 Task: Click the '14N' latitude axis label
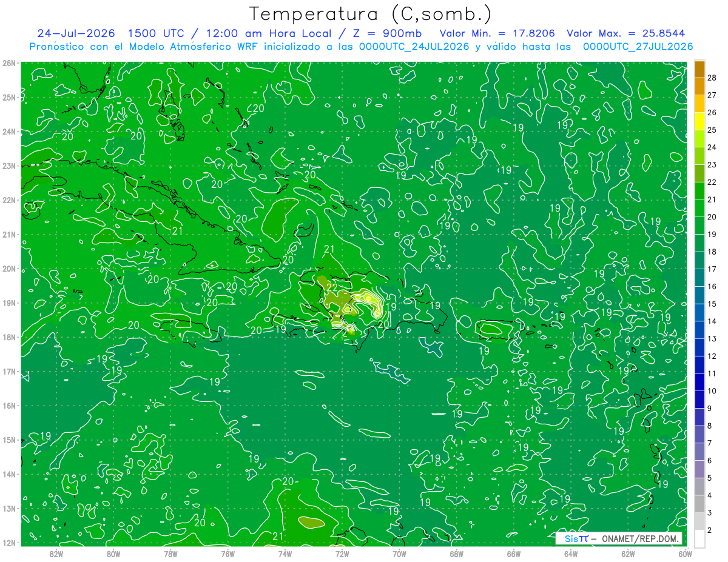[9, 475]
